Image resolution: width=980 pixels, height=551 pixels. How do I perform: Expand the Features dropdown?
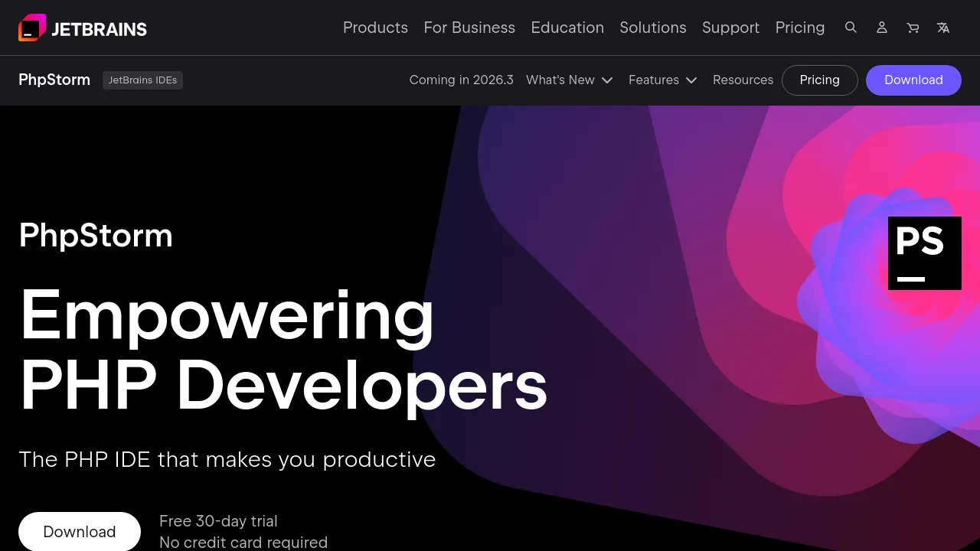pyautogui.click(x=663, y=80)
